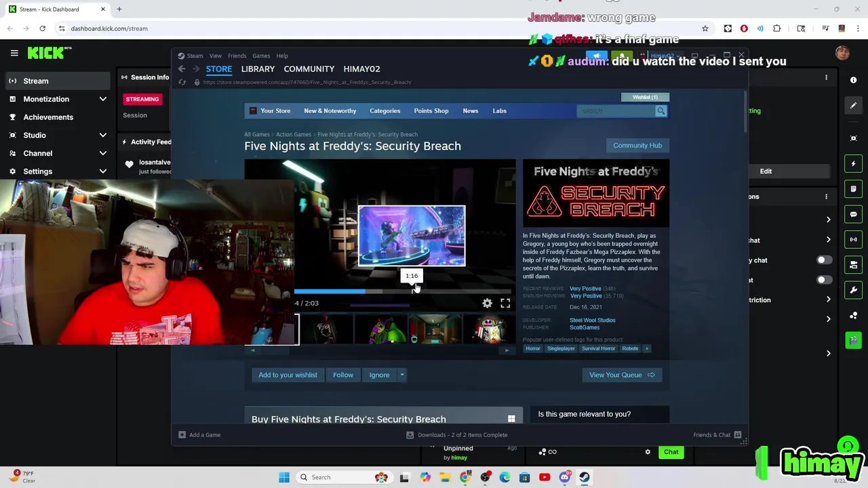Open the Steel Wool Studios developer link
Screen dimensions: 868x488
click(x=593, y=321)
